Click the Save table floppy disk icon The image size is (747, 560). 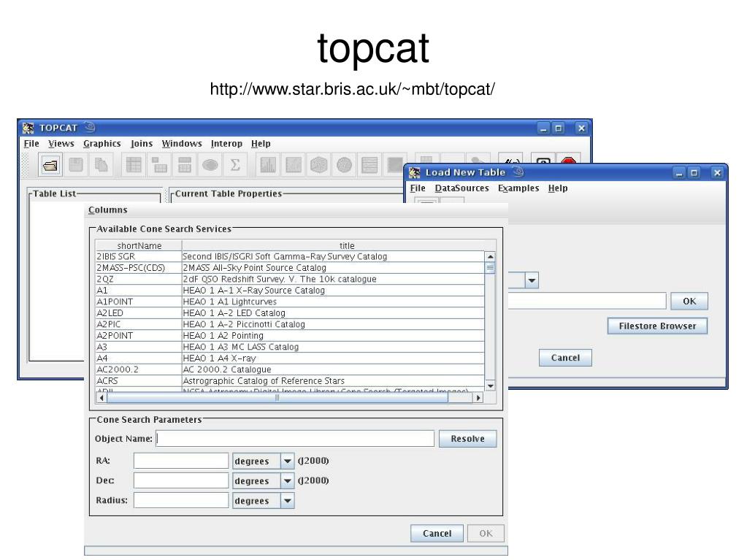pos(76,165)
